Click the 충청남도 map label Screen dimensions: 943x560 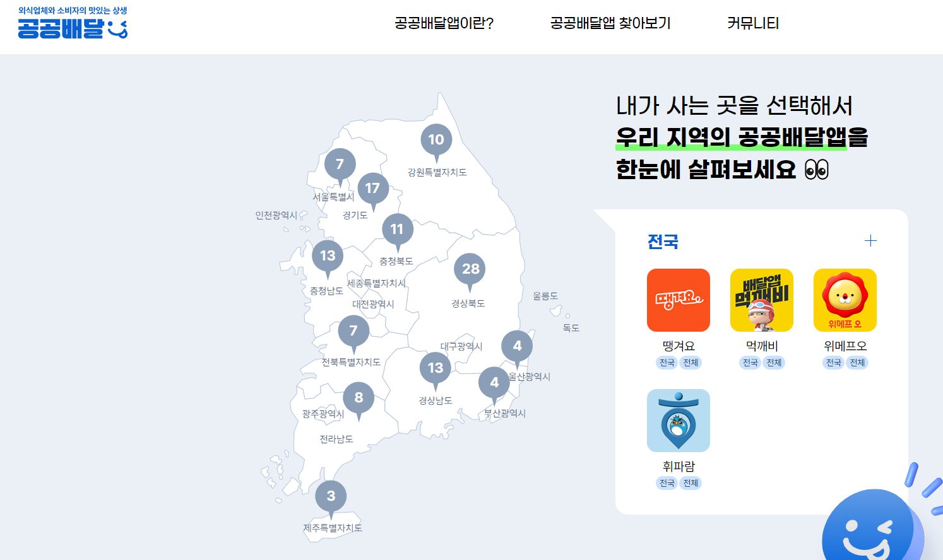point(326,291)
